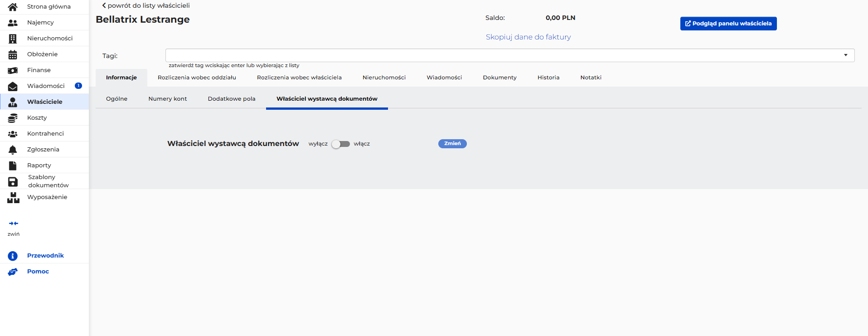Switch to Rozliczenia wobec oddziału tab
Screen dimensions: 868x336
click(x=197, y=78)
